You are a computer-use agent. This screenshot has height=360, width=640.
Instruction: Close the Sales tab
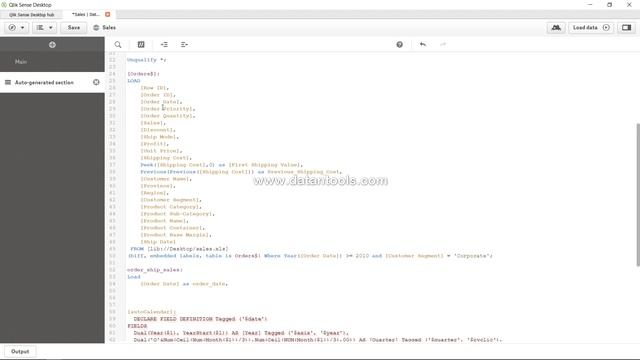tap(108, 14)
